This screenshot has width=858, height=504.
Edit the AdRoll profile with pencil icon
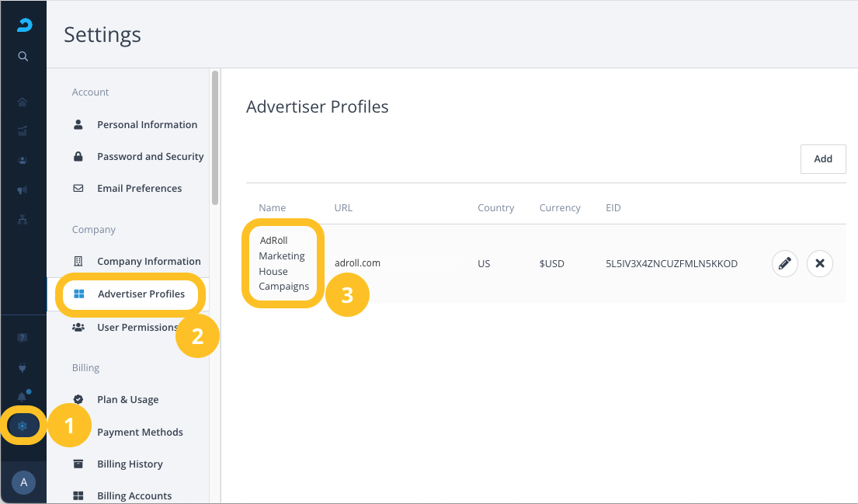(x=785, y=264)
